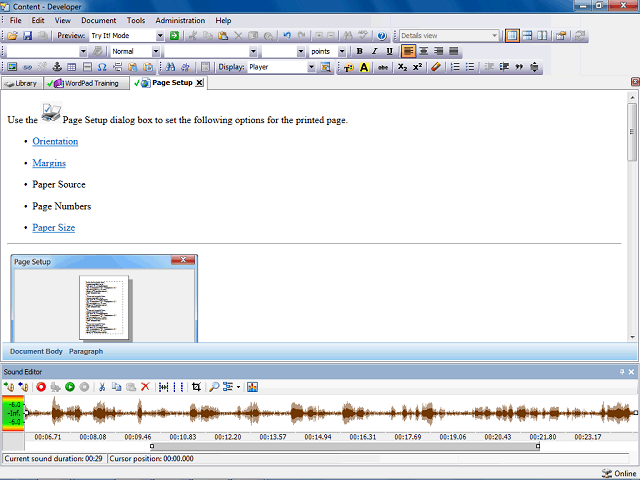Toggle bold formatting
Viewport: 640px width, 480px height.
(x=360, y=51)
